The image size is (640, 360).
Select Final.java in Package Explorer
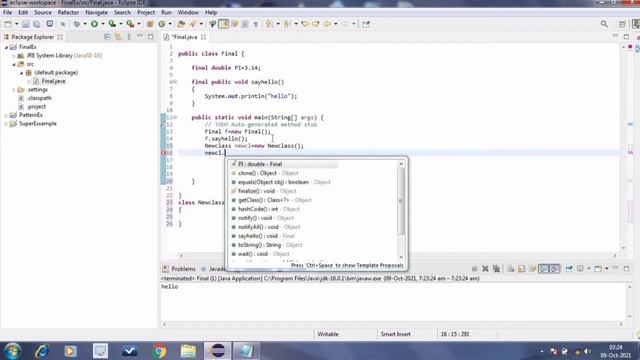(x=53, y=81)
